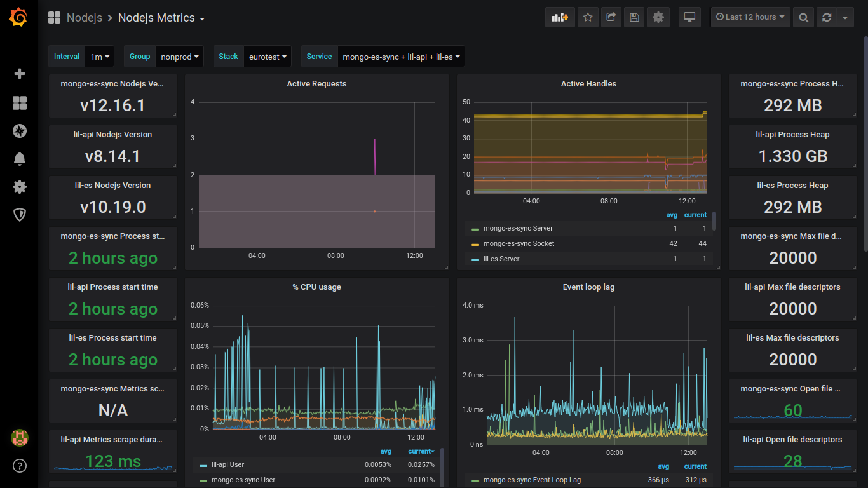
Task: Click the Active Handles legend scrollbar
Action: [x=714, y=221]
